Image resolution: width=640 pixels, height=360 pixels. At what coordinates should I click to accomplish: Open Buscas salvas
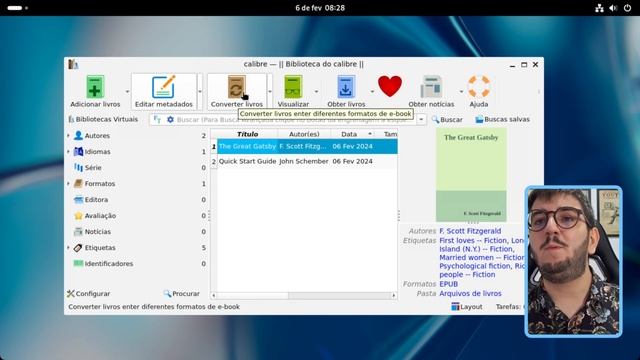tap(502, 119)
